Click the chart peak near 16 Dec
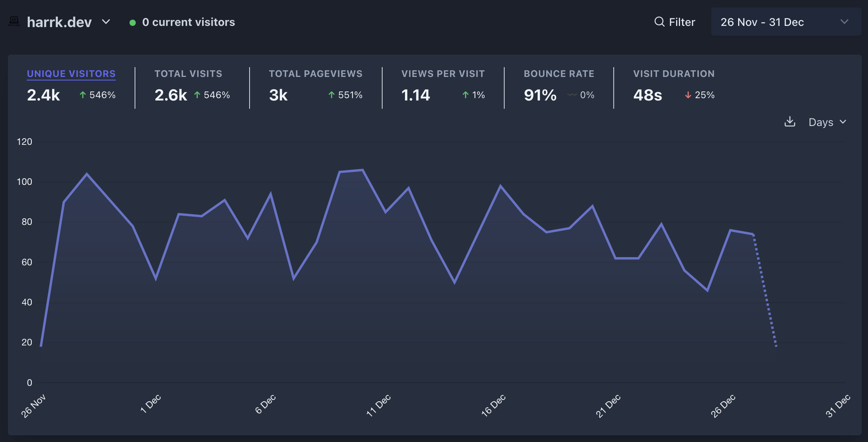This screenshot has width=868, height=442. pos(500,186)
